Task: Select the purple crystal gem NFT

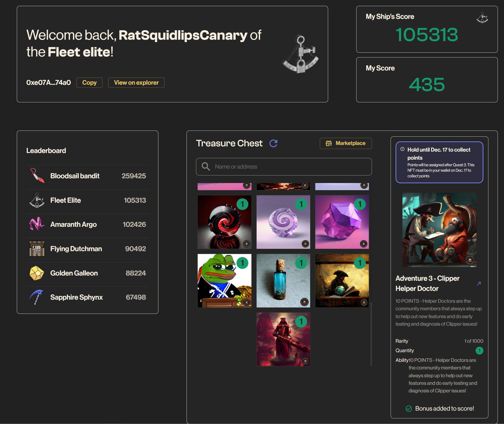Action: pos(342,222)
